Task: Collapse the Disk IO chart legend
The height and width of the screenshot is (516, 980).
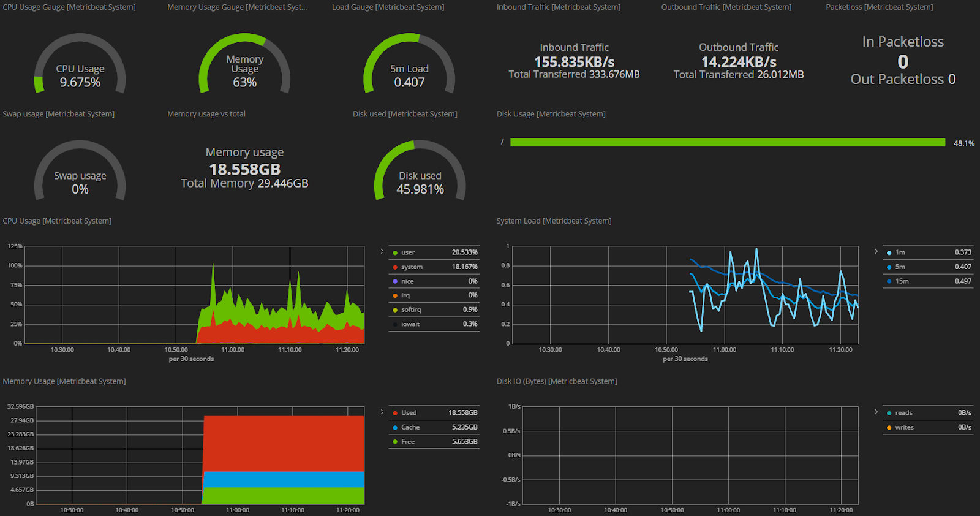Action: point(876,412)
